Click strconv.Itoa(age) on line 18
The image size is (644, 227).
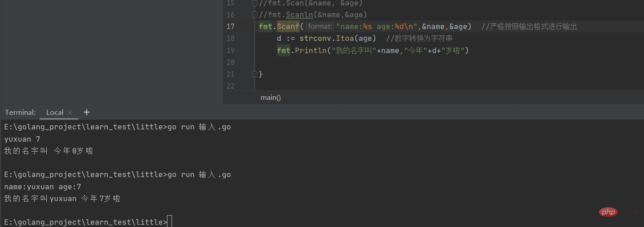(338, 39)
